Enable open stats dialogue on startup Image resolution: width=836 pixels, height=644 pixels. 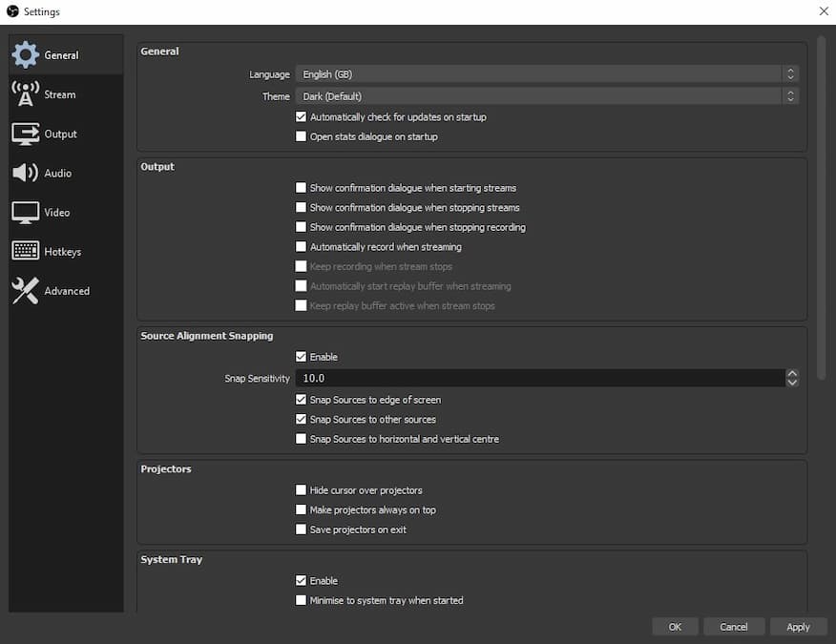301,136
